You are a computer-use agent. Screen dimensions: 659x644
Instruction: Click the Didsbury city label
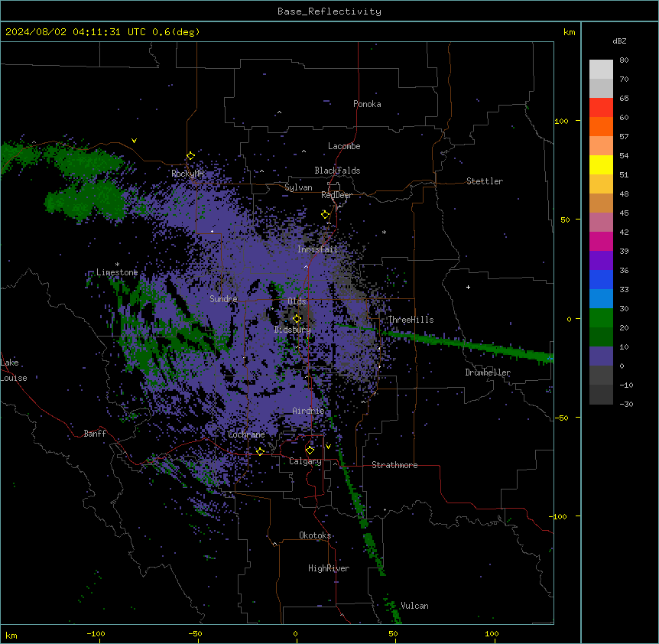[x=293, y=330]
